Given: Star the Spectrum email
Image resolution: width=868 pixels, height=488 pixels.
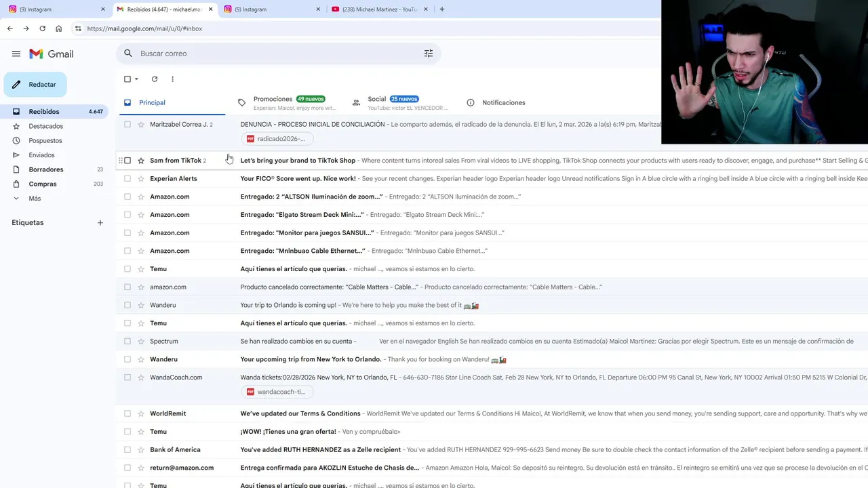Looking at the screenshot, I should coord(141,342).
